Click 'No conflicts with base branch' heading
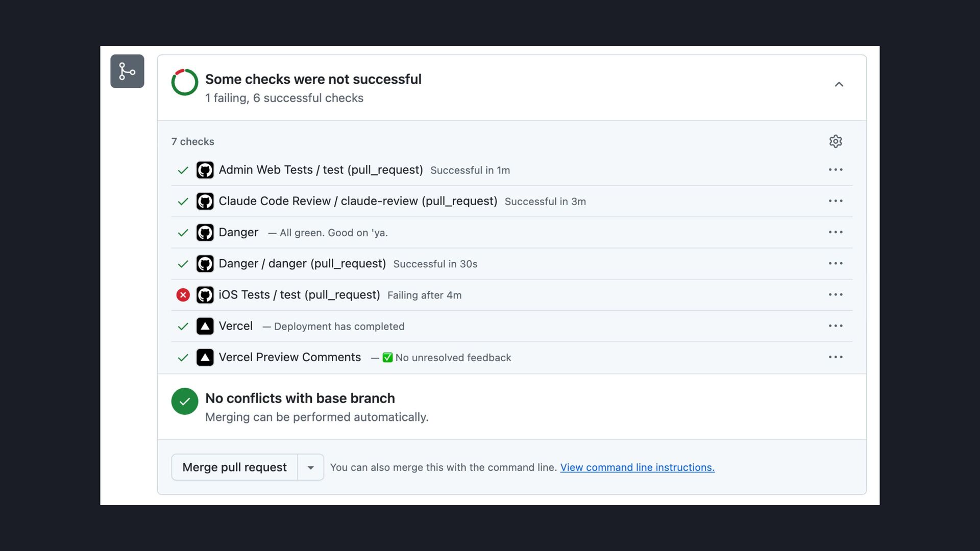The width and height of the screenshot is (980, 551). click(x=300, y=398)
